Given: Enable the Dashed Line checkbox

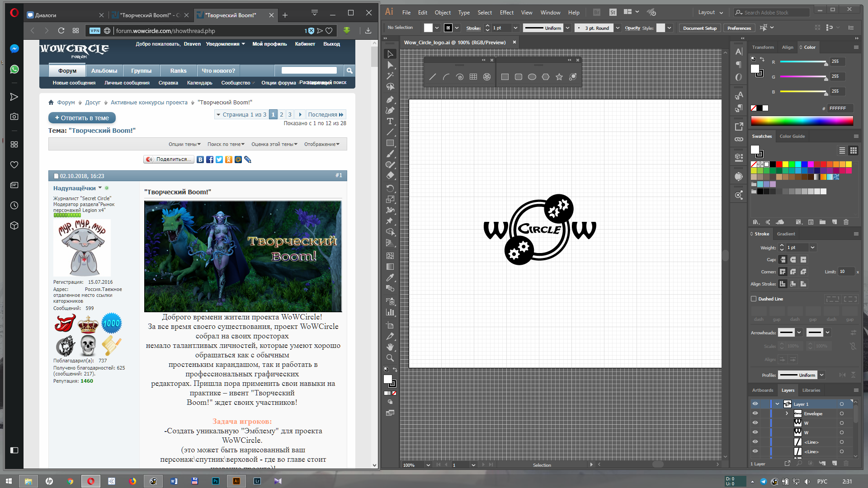Looking at the screenshot, I should tap(754, 299).
